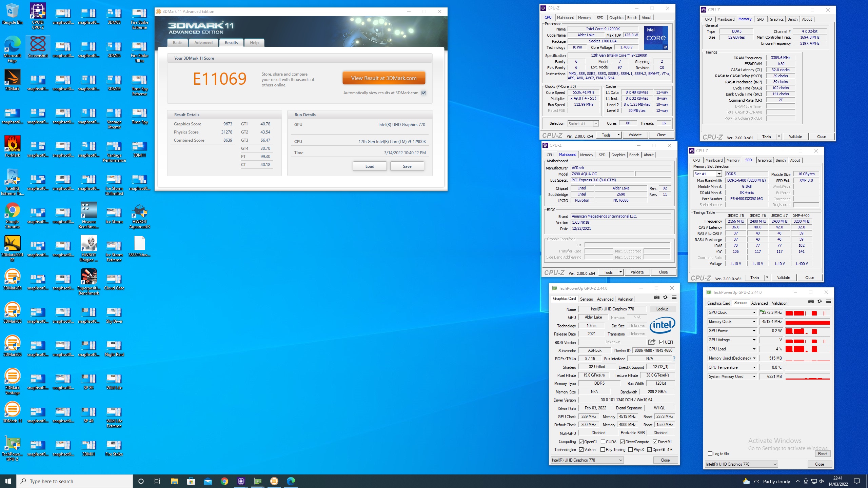Click in the taskbar search box

click(75, 481)
